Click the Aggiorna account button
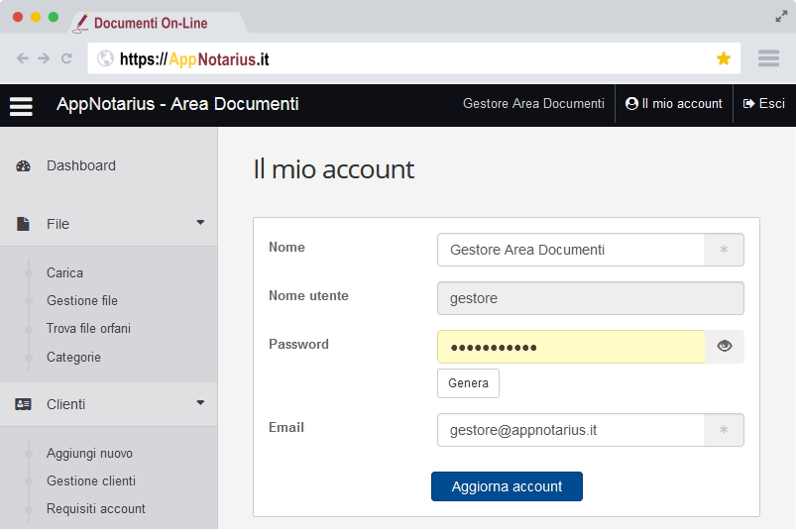 pos(507,486)
